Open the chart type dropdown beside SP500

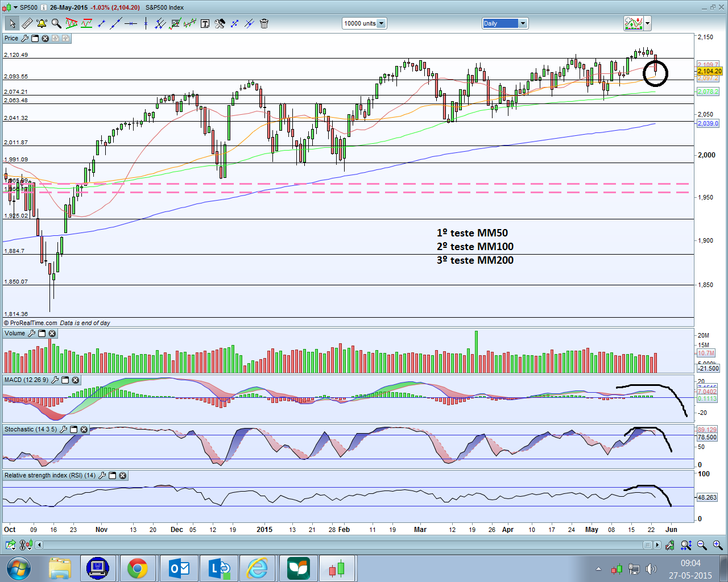(15, 7)
